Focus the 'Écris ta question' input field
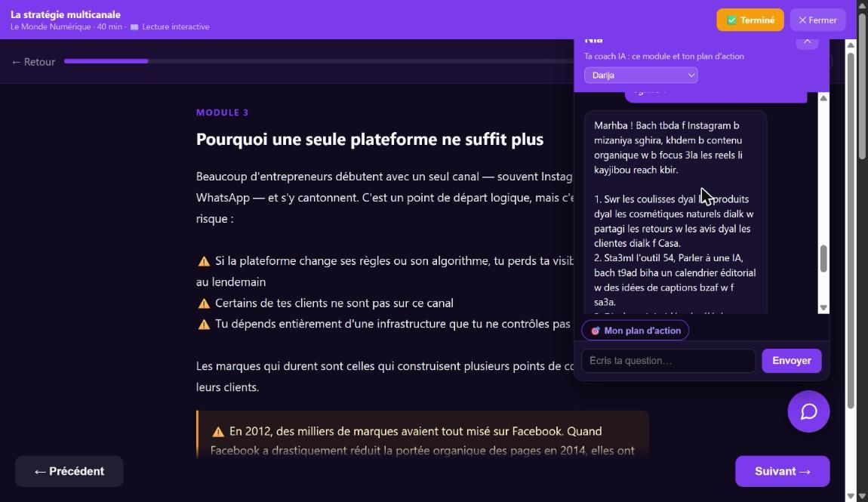This screenshot has width=868, height=502. [668, 361]
